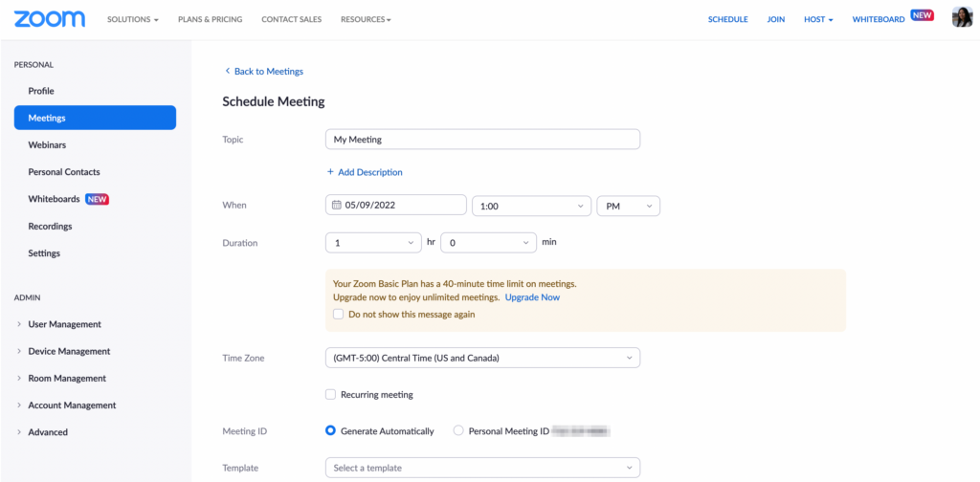Click the Upgrade Now link
980x482 pixels.
click(532, 297)
